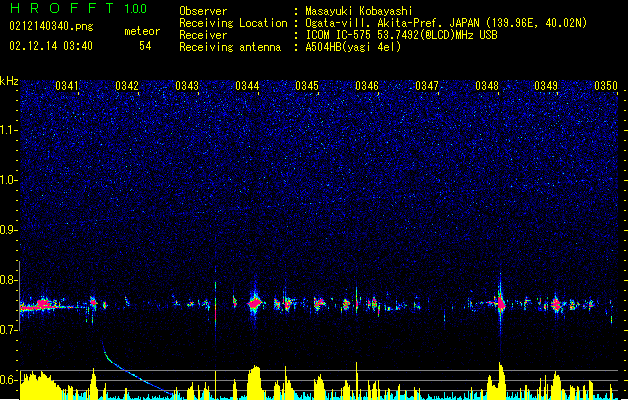Screen dimensions: 629x400
Task: Click the 0348 time marker
Action: pyautogui.click(x=487, y=86)
